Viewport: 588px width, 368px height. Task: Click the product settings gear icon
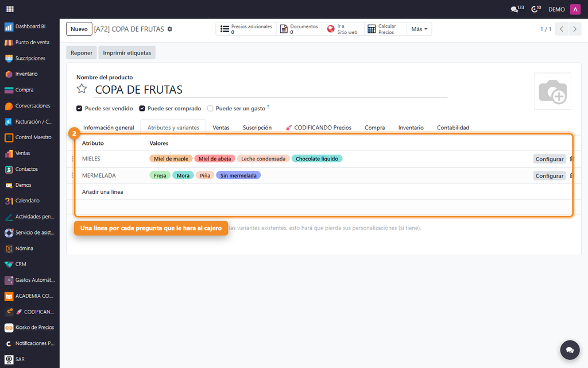[x=170, y=29]
